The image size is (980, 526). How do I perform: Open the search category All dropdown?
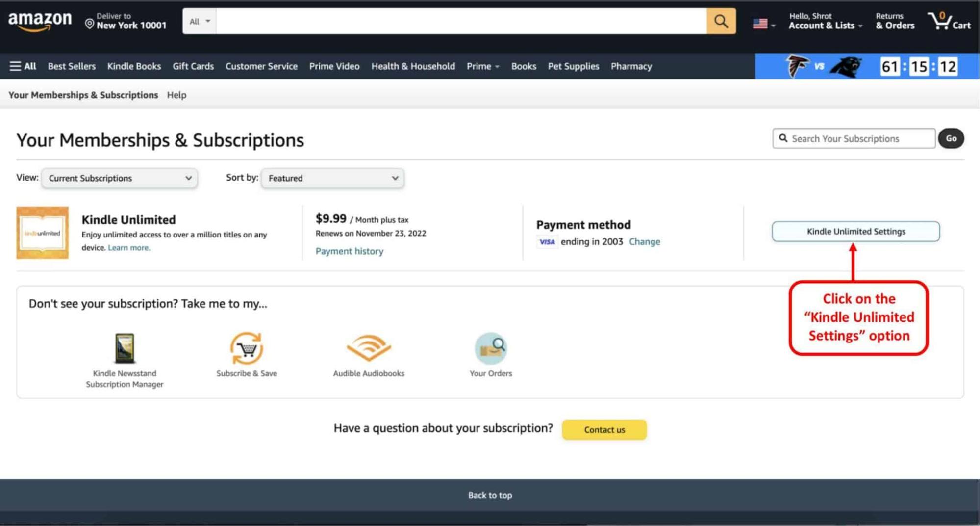200,21
